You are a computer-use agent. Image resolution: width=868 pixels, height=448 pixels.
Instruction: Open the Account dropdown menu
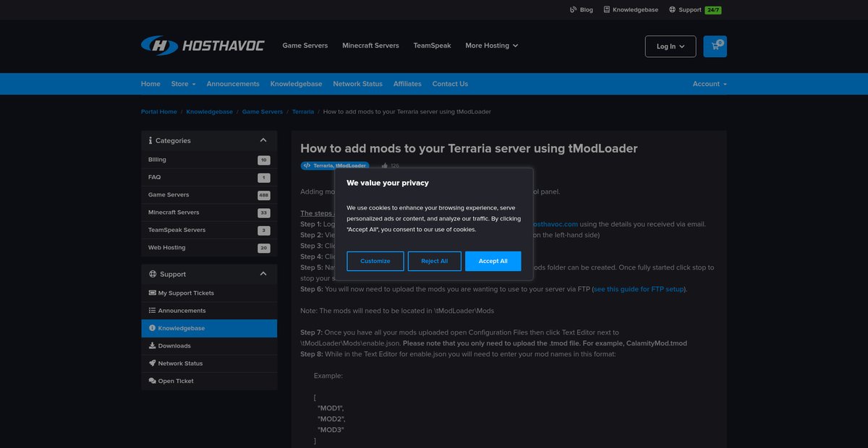710,84
